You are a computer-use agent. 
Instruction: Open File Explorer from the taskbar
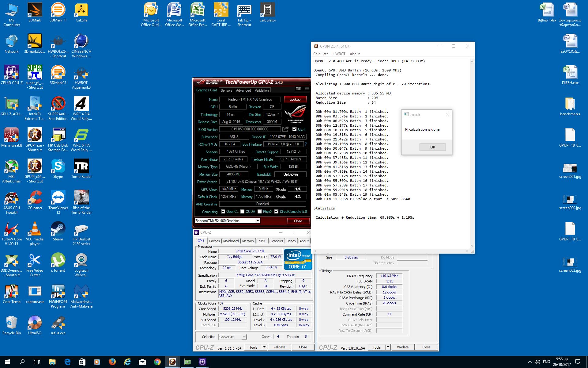52,362
